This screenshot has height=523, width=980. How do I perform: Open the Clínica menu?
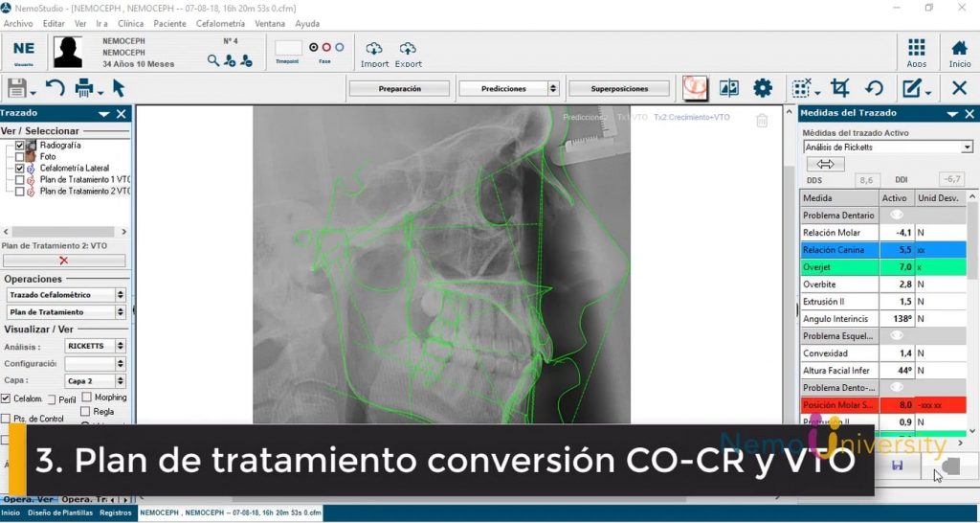pyautogui.click(x=130, y=24)
